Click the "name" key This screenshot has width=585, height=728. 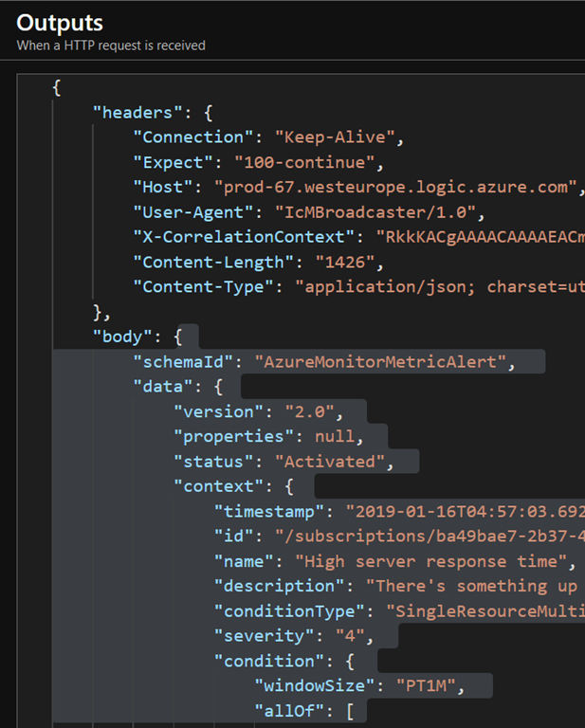click(244, 562)
